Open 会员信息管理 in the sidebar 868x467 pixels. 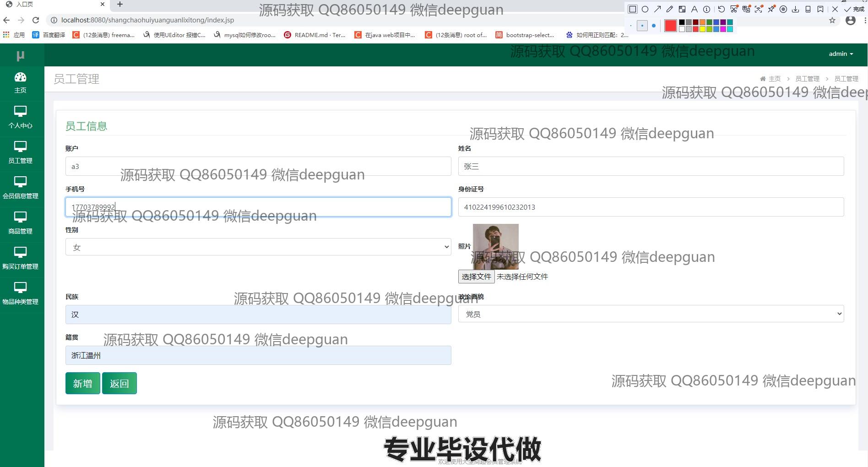21,188
